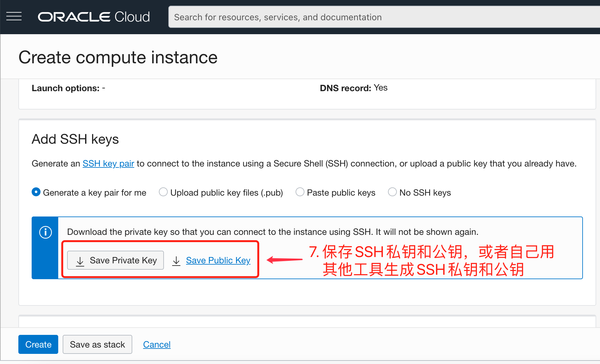Click the blue Create button

pos(38,344)
